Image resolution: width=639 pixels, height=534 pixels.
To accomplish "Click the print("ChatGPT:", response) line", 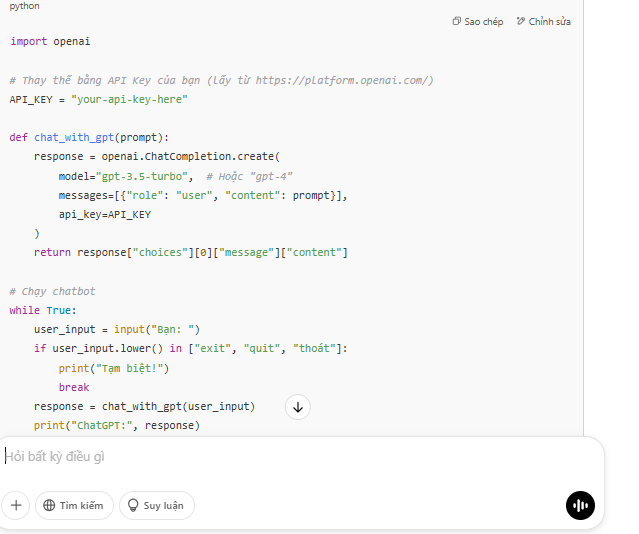I will 116,426.
